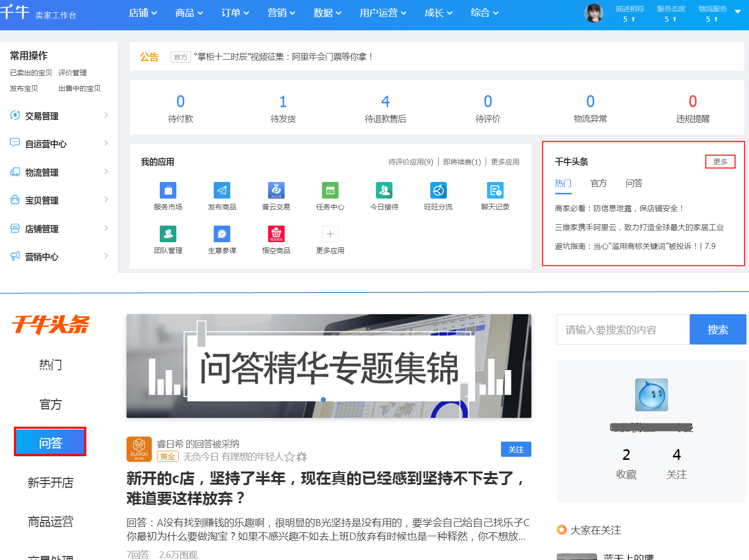749x560 pixels.
Task: Choose 新手开店 in the sidebar
Action: 50,483
